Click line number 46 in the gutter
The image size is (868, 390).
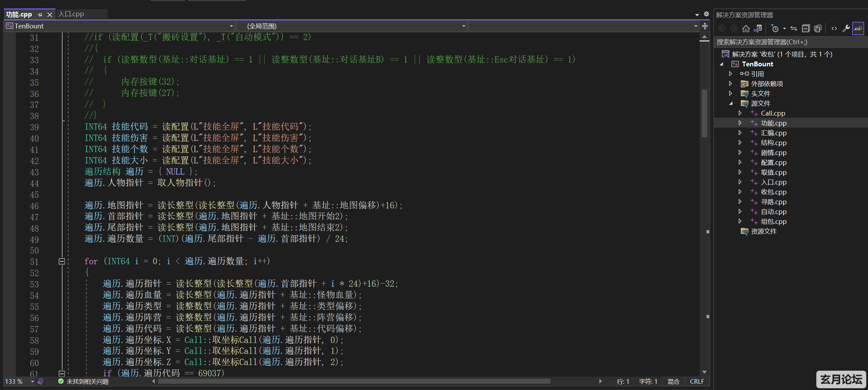34,206
